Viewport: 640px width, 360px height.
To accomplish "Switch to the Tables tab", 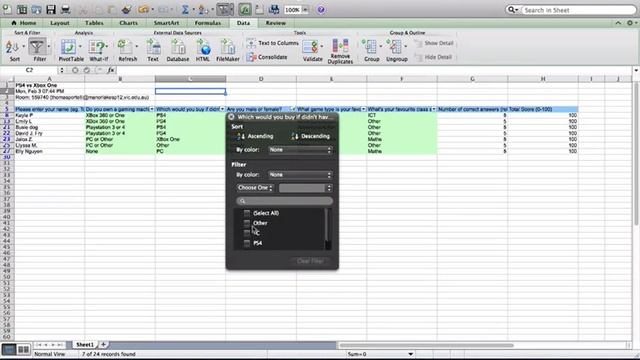I will (x=94, y=23).
